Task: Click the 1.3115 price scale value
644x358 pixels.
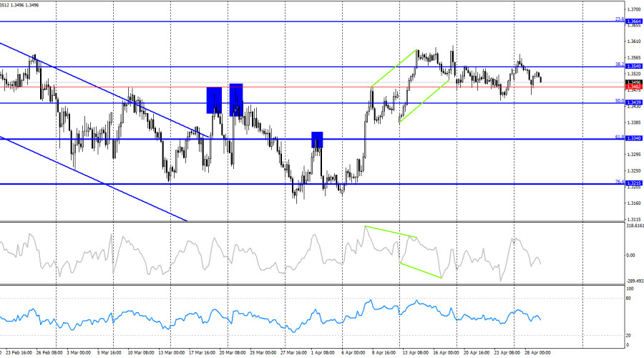Action: (635, 219)
